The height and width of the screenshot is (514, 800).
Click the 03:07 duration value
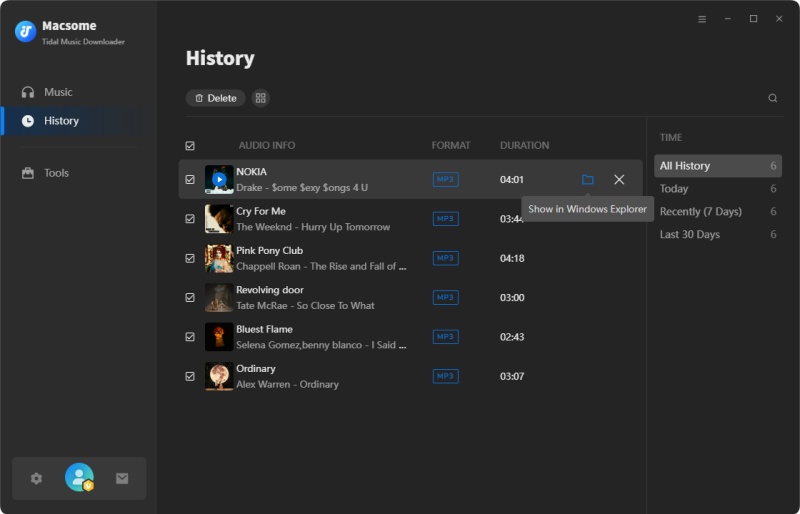pyautogui.click(x=512, y=376)
